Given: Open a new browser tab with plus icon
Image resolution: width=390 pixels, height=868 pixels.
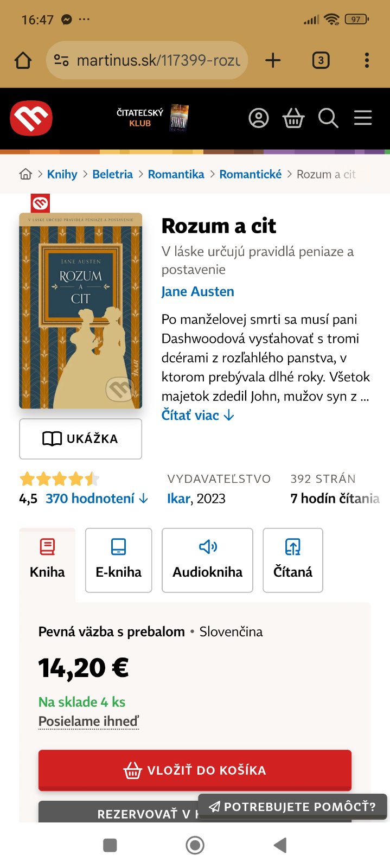Looking at the screenshot, I should coord(273,60).
